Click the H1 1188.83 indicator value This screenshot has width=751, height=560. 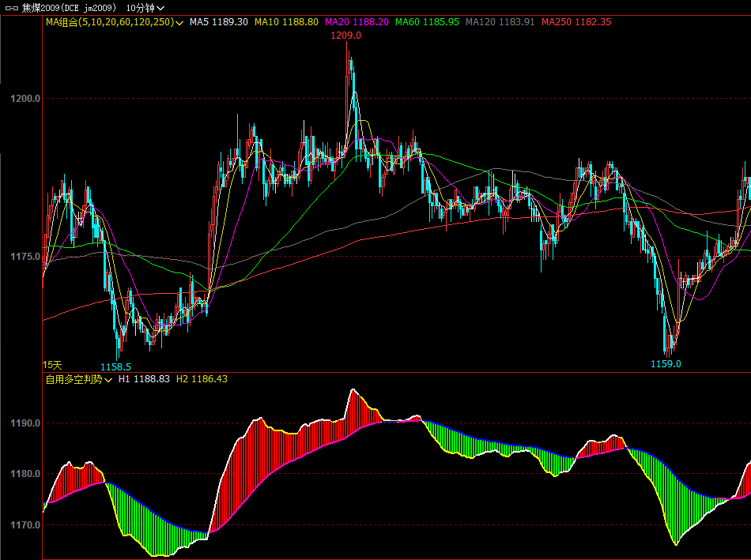144,379
